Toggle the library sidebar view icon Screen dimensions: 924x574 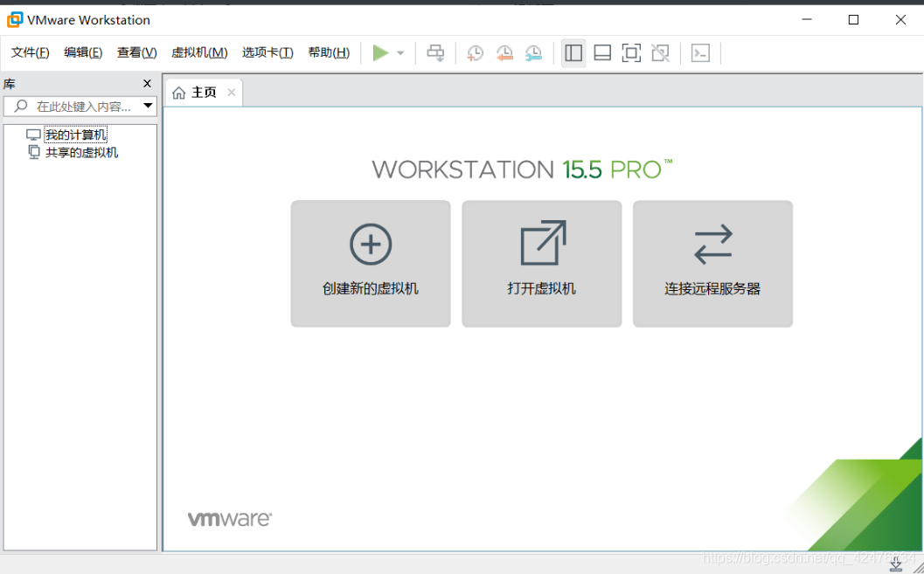click(x=573, y=53)
